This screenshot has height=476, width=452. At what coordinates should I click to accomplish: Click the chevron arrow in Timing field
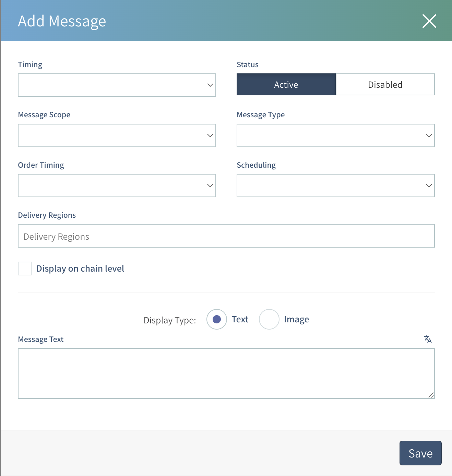[210, 85]
